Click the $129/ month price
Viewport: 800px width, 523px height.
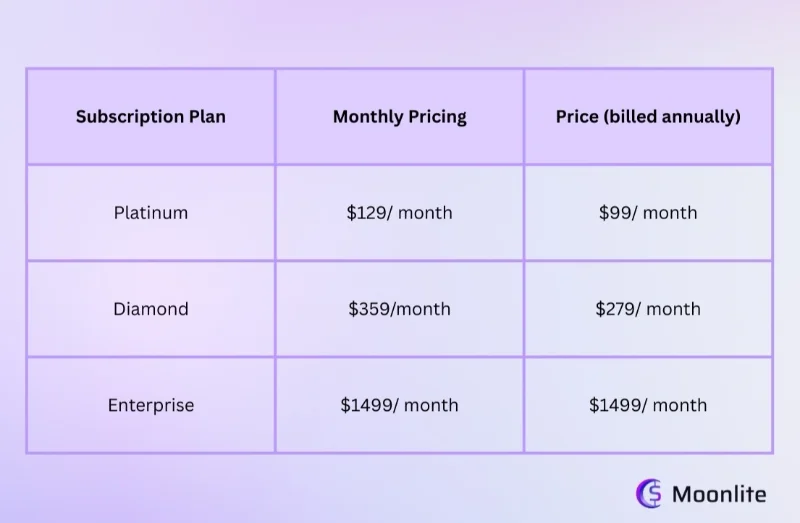click(399, 213)
